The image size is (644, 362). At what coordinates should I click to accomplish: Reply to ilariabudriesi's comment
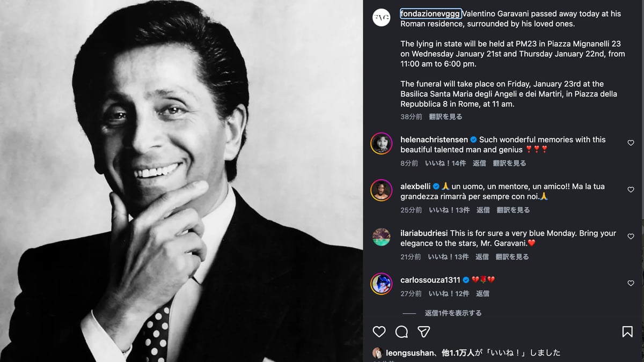482,257
